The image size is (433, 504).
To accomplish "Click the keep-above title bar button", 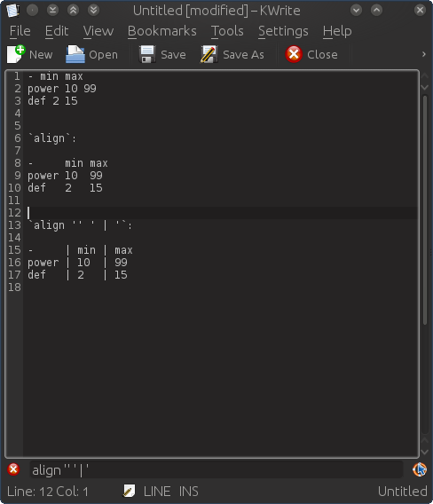I will pyautogui.click(x=73, y=11).
